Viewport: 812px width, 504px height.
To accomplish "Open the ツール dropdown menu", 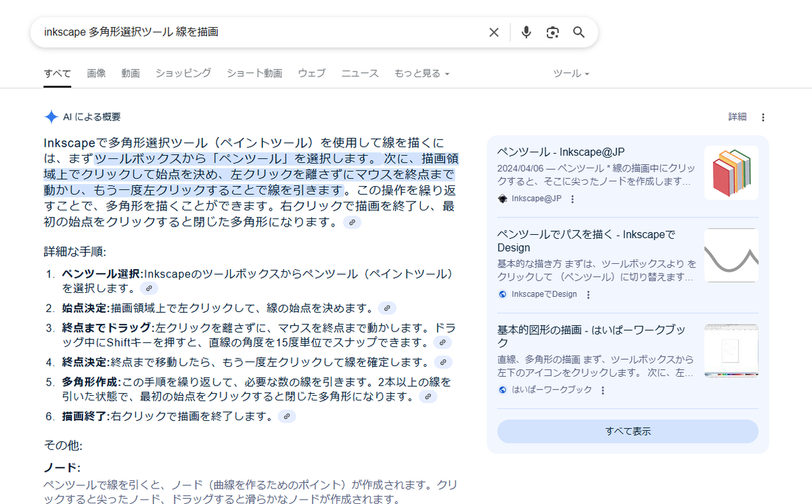I will click(571, 73).
